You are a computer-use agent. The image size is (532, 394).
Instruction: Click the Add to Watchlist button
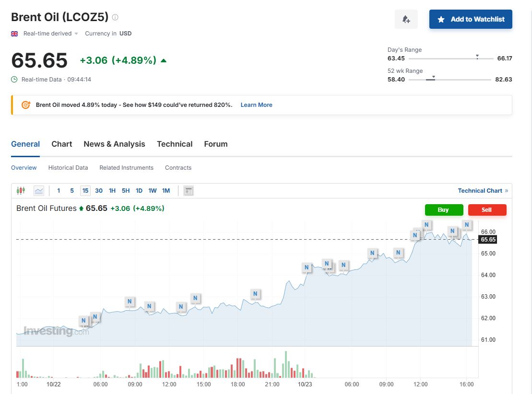[471, 19]
